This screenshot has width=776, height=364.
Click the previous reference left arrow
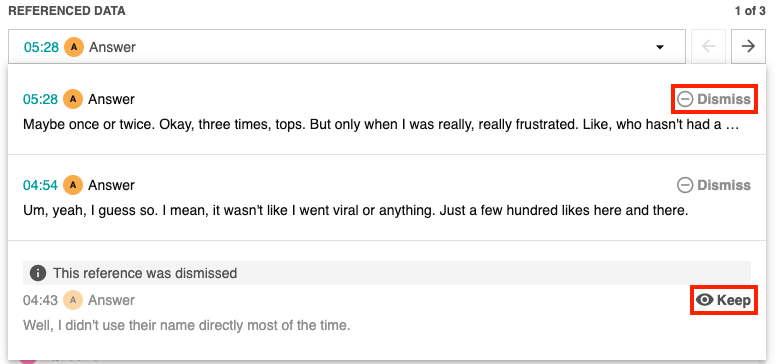[x=709, y=46]
